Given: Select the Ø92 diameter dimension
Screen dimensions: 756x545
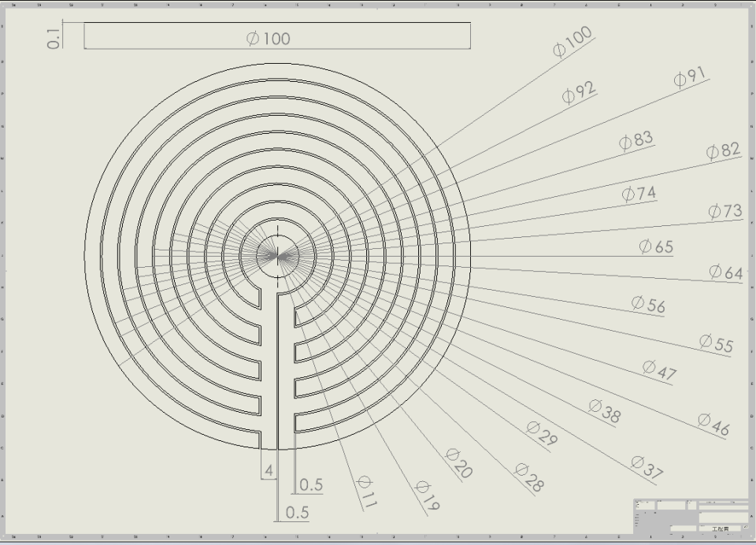Looking at the screenshot, I should coord(579,93).
